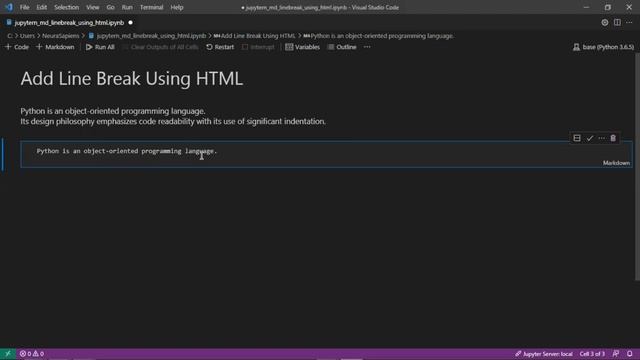Open the File menu
This screenshot has width=640, height=360.
pyautogui.click(x=24, y=7)
